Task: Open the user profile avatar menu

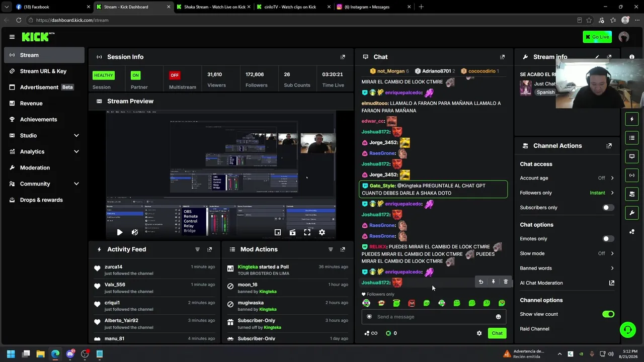Action: tap(624, 37)
